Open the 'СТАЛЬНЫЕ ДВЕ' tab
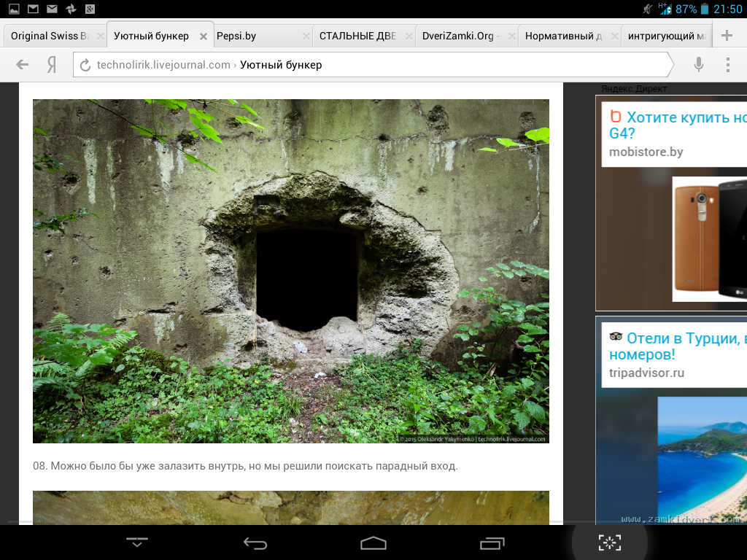 coord(357,36)
